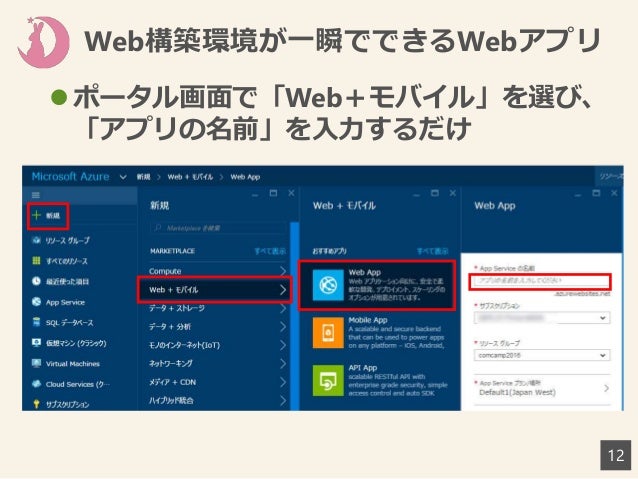Expand Web + モバイル category chevron
Viewport: 638px width, 479px height.
[283, 289]
